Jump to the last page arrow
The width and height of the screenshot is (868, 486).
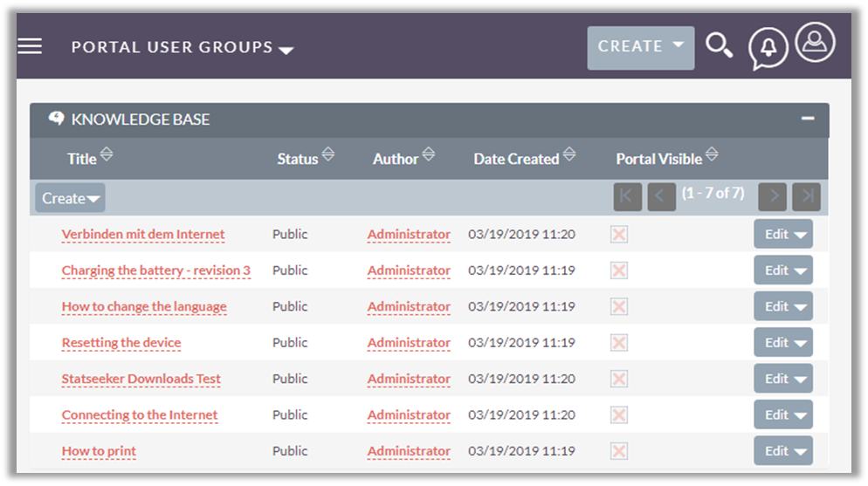pos(806,197)
